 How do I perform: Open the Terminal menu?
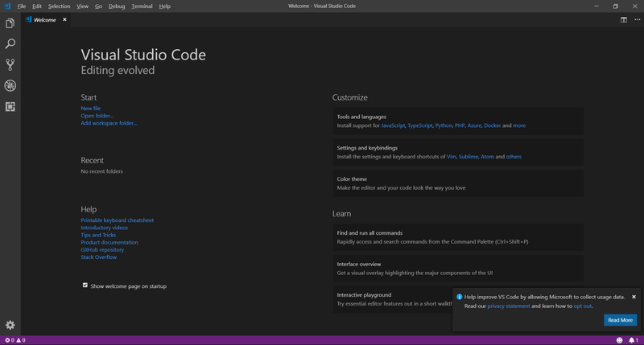pos(142,6)
